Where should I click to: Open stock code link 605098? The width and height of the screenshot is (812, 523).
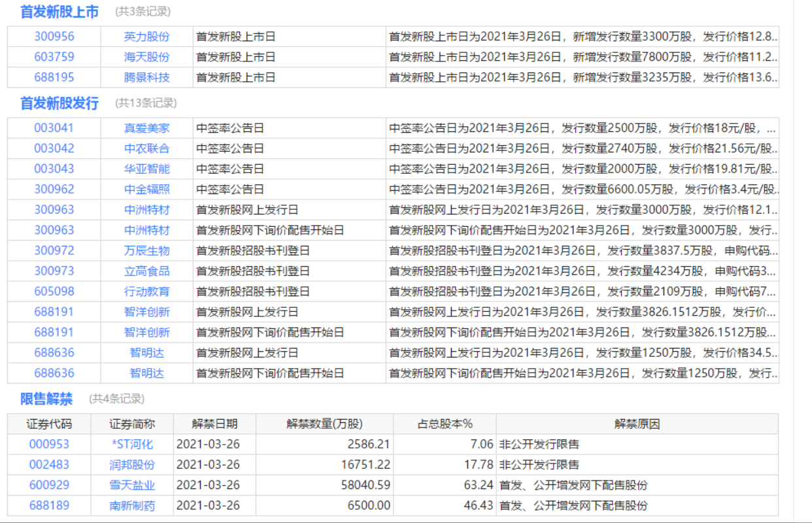coord(54,291)
